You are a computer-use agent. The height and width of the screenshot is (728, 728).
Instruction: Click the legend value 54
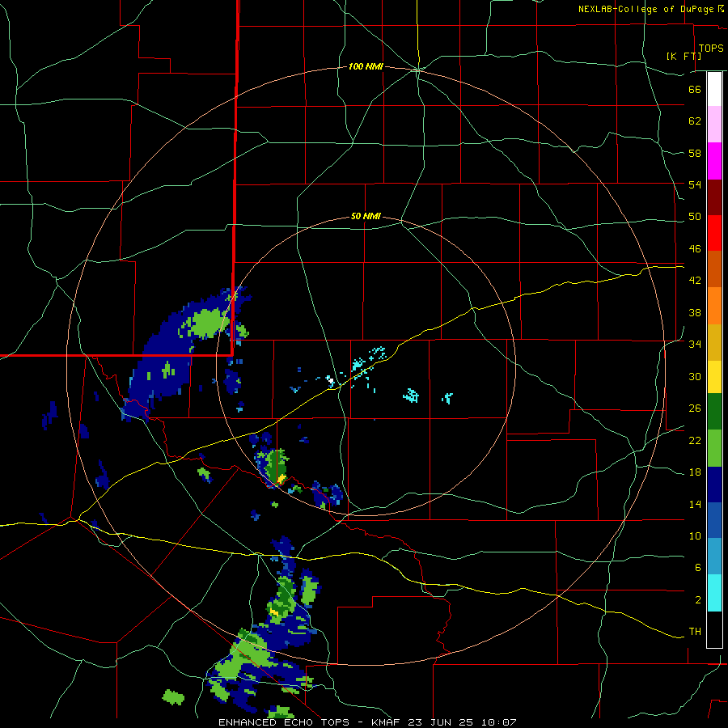[695, 184]
